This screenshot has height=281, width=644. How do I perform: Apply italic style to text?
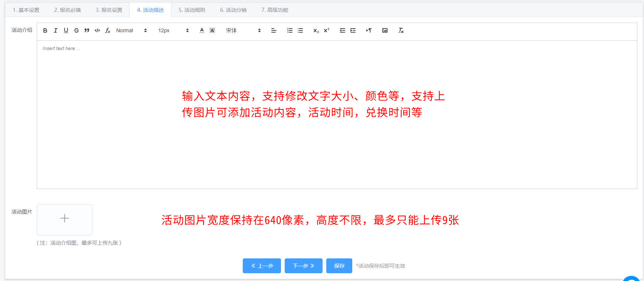coord(56,30)
